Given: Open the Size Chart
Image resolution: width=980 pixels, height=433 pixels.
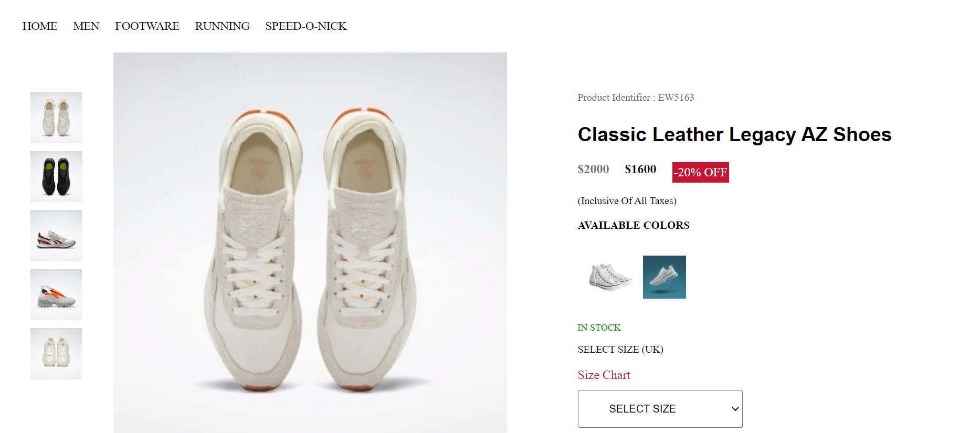Looking at the screenshot, I should click(x=604, y=375).
